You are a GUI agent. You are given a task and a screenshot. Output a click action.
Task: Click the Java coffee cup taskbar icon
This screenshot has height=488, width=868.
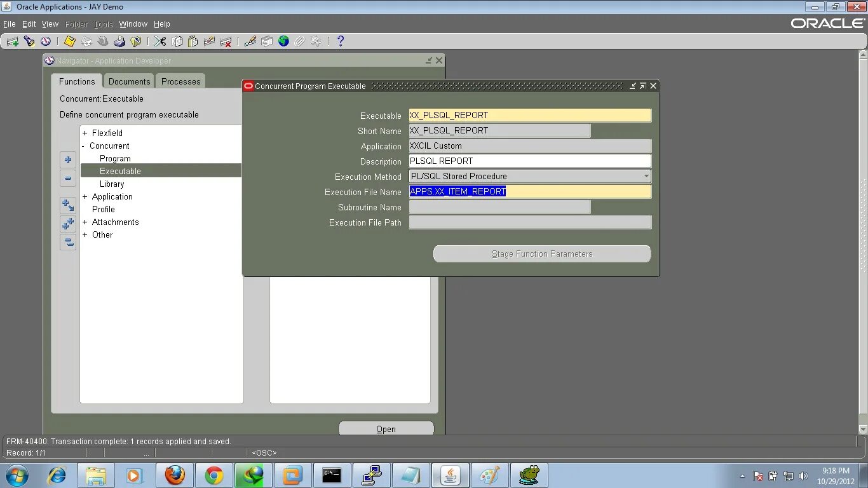point(450,475)
